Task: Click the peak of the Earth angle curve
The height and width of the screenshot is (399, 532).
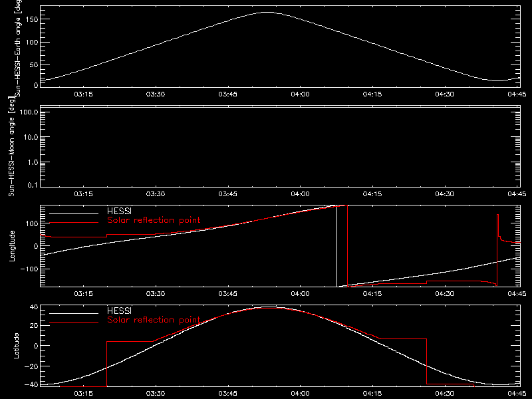Action: 268,12
